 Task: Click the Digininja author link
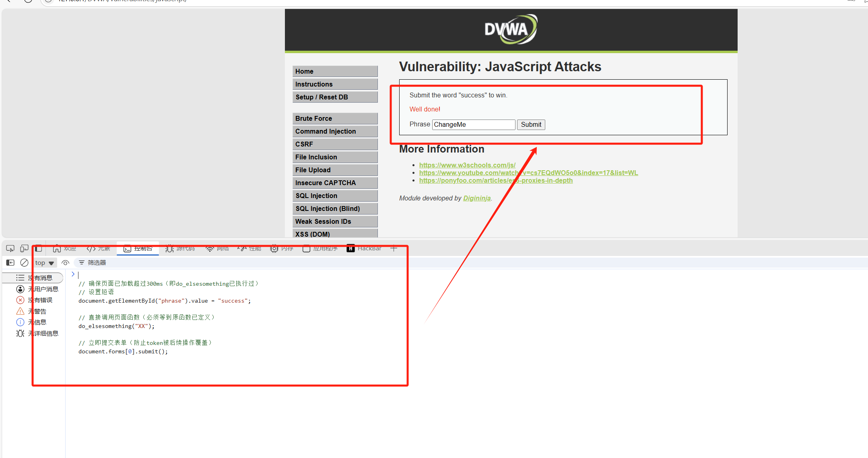[x=476, y=198]
